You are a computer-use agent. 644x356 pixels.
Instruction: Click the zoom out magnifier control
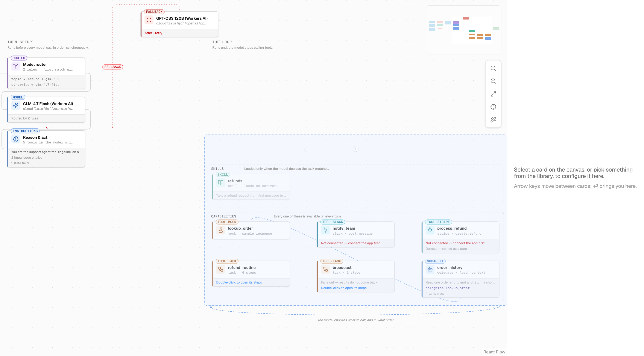coord(493,81)
